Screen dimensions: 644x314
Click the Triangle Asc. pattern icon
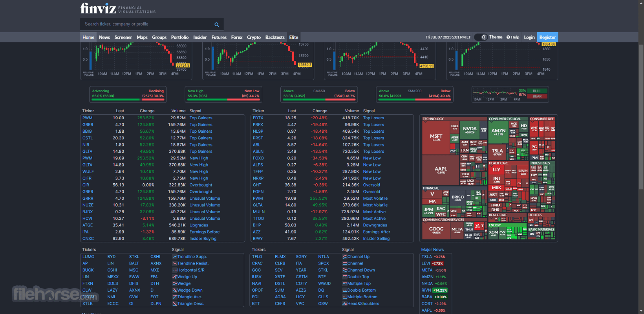[x=175, y=297]
